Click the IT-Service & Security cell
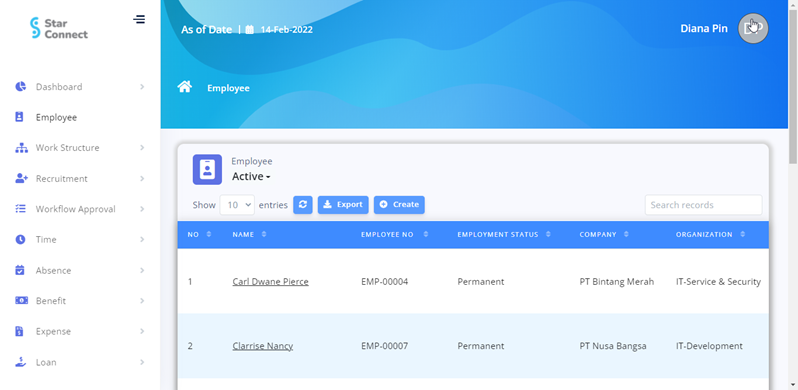798x390 pixels. [718, 282]
